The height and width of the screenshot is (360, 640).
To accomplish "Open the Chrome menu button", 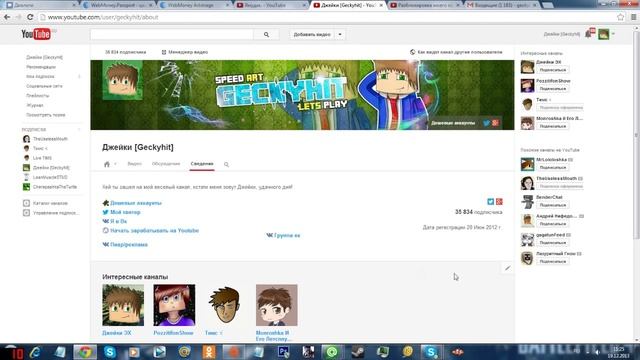I will (x=633, y=17).
